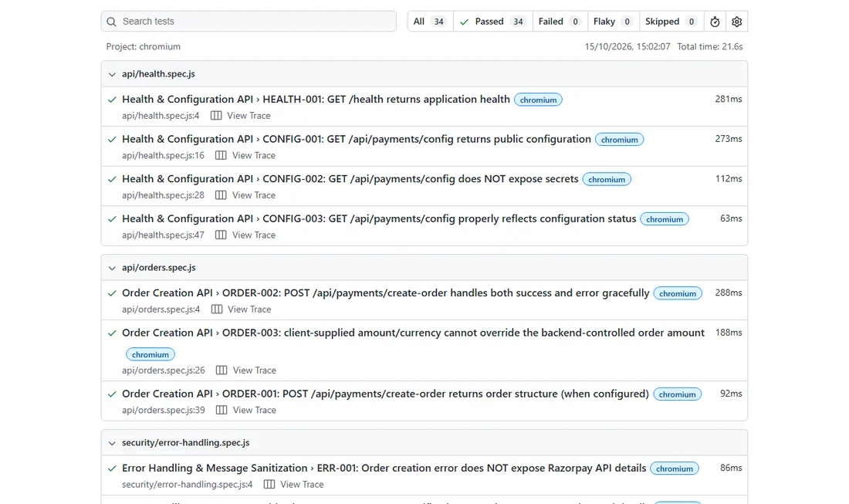Click View Trace for api/orders.spec.js:39
The height and width of the screenshot is (504, 849).
click(254, 411)
